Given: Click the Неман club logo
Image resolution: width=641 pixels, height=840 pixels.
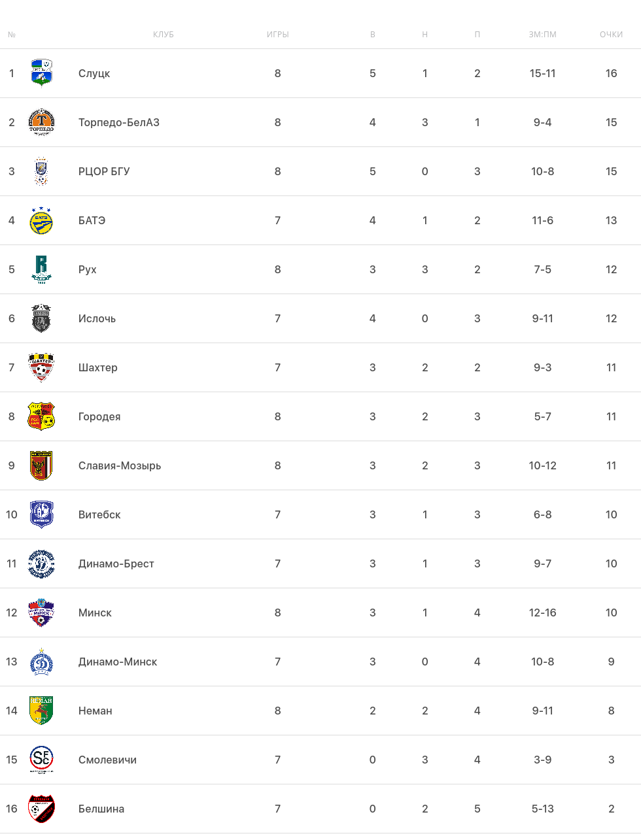Looking at the screenshot, I should coord(41,711).
